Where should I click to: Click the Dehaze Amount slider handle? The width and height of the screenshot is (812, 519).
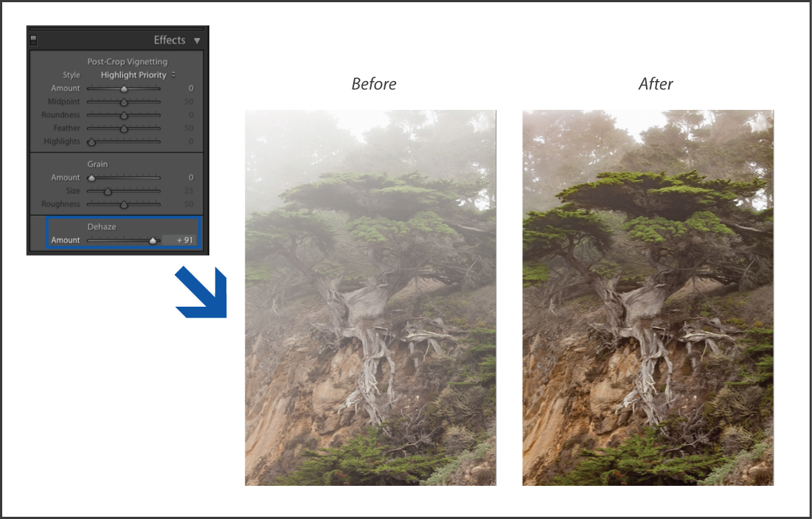coord(153,240)
